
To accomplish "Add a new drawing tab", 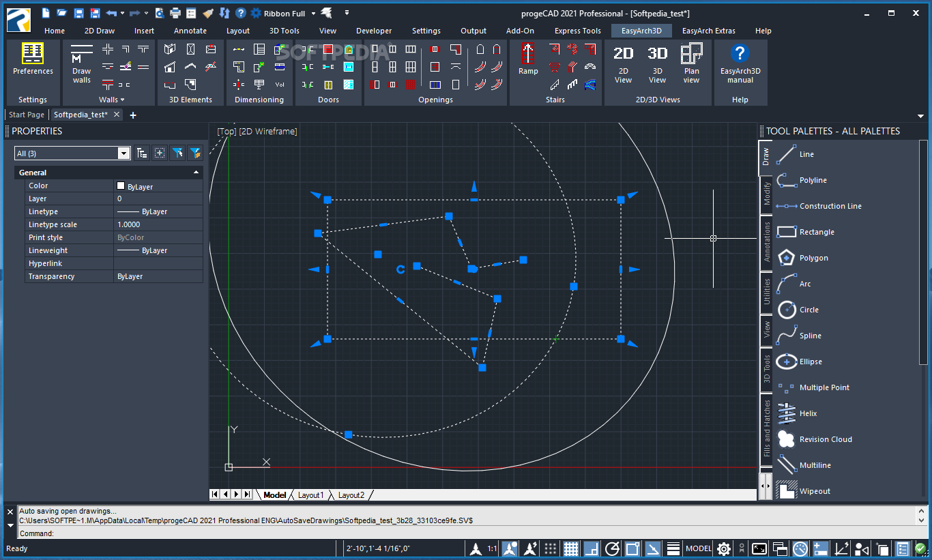I will (133, 115).
